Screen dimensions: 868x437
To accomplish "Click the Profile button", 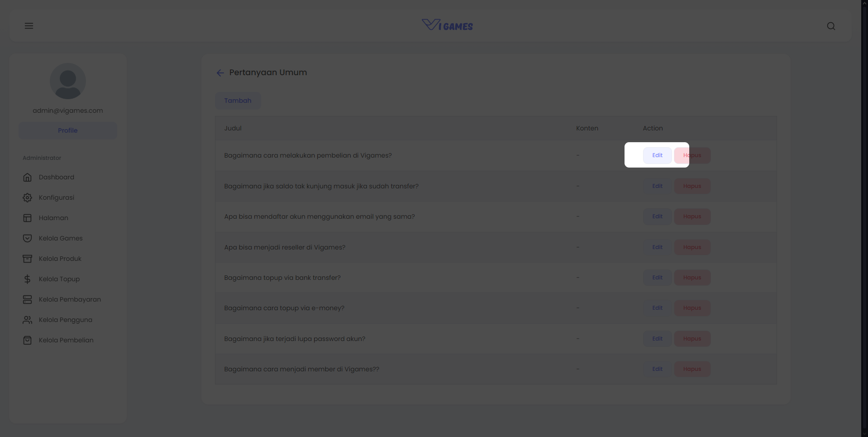I will (68, 130).
